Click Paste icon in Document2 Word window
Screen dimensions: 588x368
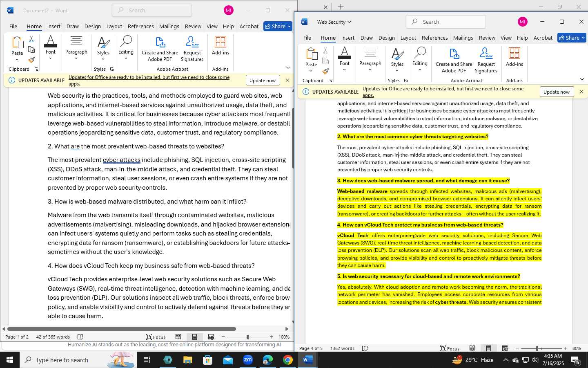tap(17, 43)
